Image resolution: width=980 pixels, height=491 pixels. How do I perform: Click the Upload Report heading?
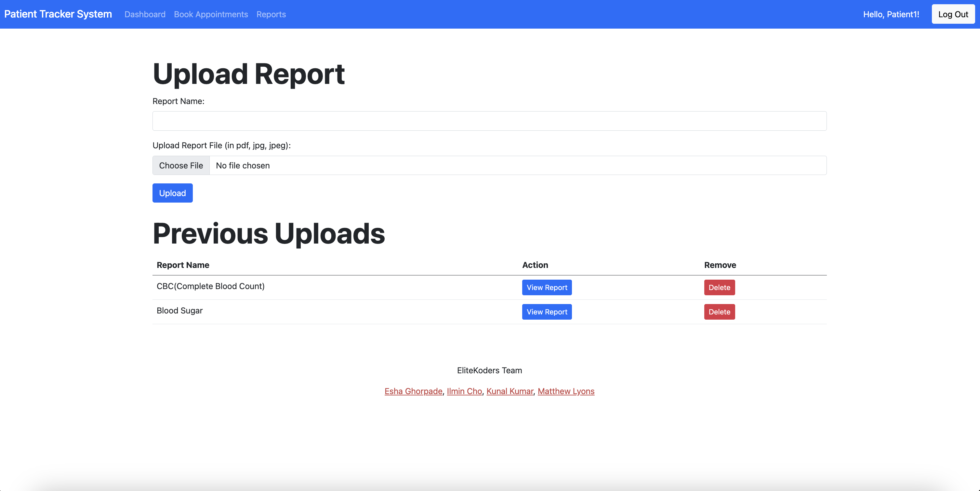tap(248, 74)
